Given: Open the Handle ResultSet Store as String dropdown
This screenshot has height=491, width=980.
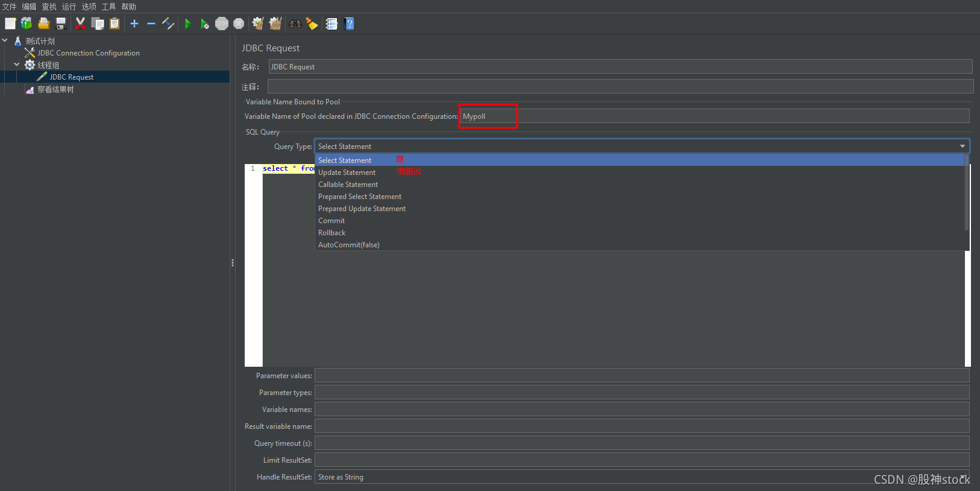Looking at the screenshot, I should pos(642,477).
